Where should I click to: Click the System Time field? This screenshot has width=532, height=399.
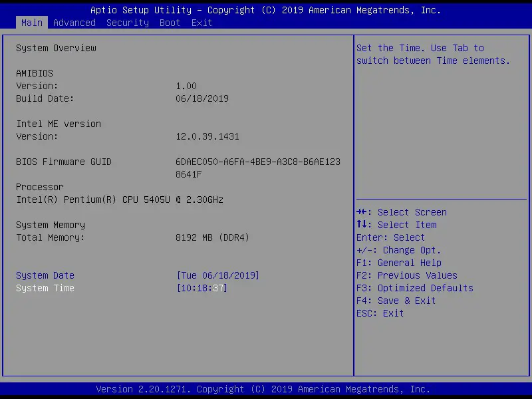click(45, 288)
